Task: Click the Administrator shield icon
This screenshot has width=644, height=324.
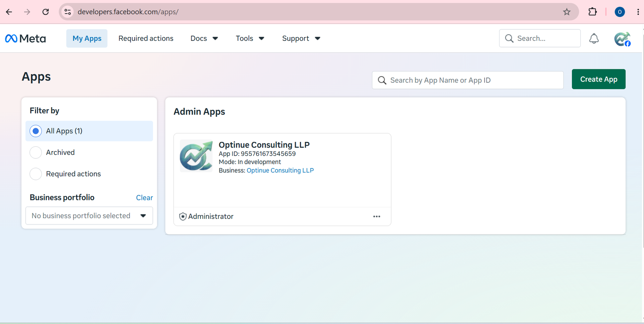Action: (183, 216)
